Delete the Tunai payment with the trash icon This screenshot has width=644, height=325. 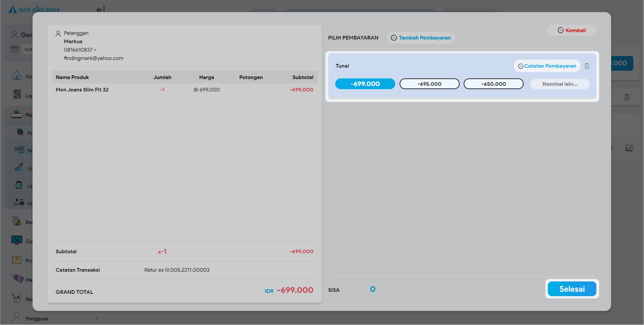587,66
